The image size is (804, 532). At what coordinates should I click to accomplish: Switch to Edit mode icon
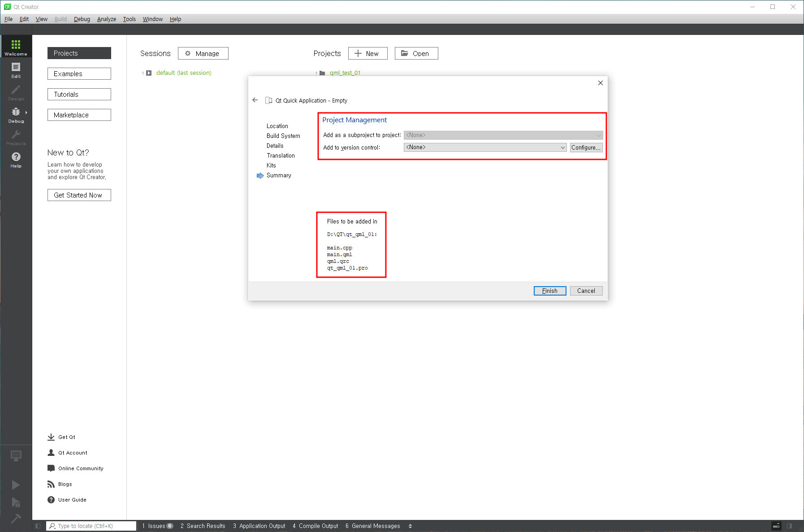coord(16,67)
